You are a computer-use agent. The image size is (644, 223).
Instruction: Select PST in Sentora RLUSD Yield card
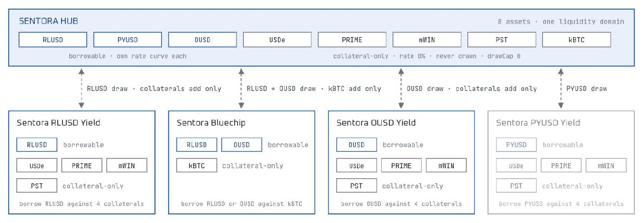point(37,186)
